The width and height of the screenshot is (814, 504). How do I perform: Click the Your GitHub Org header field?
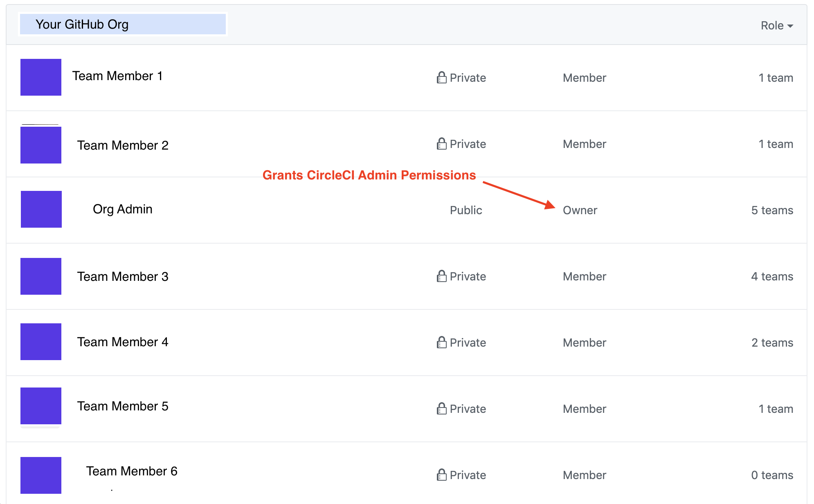pos(123,25)
